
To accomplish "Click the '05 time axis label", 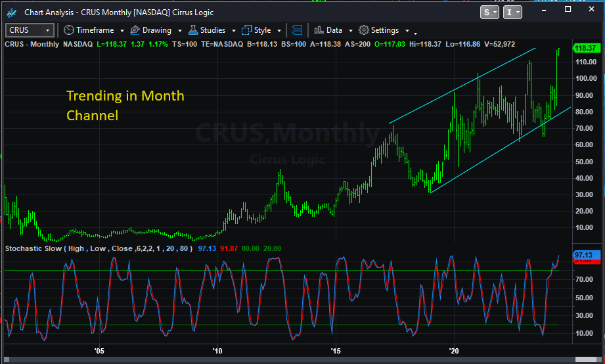I will 99,351.
